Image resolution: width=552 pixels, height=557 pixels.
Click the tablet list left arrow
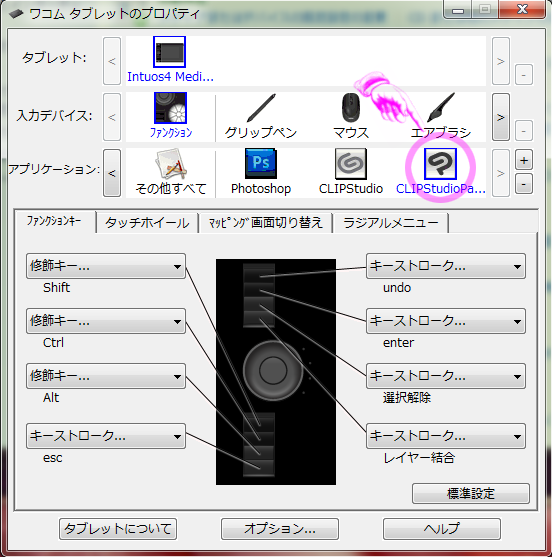(x=112, y=61)
